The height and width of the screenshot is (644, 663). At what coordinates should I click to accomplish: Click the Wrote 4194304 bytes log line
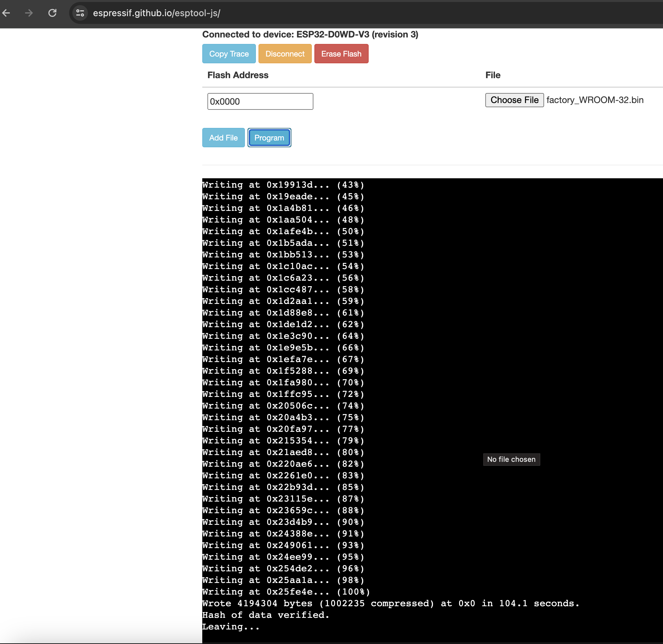point(390,603)
